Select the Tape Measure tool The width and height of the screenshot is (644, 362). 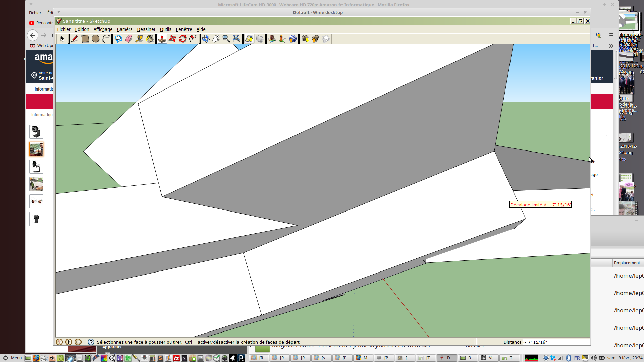pyautogui.click(x=139, y=39)
